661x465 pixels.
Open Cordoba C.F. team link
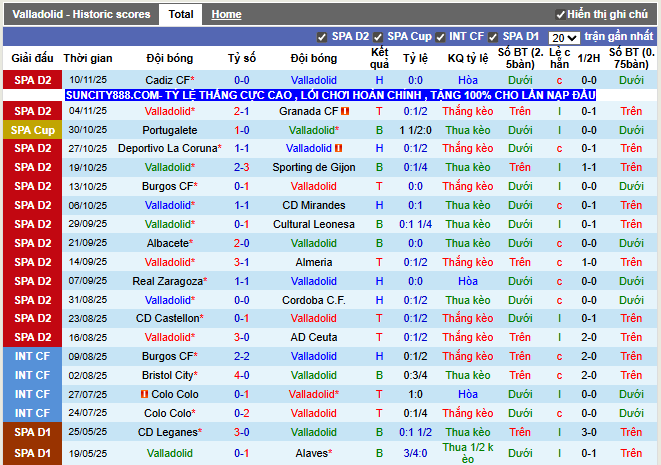314,300
